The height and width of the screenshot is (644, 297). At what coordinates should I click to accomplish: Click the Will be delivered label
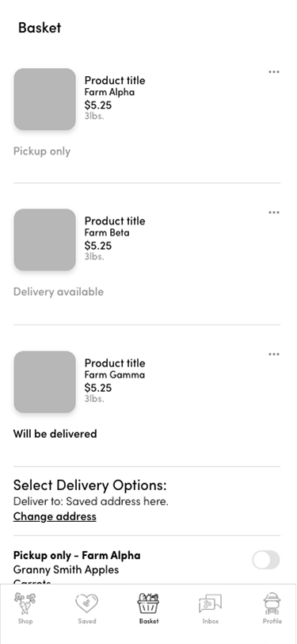(55, 434)
